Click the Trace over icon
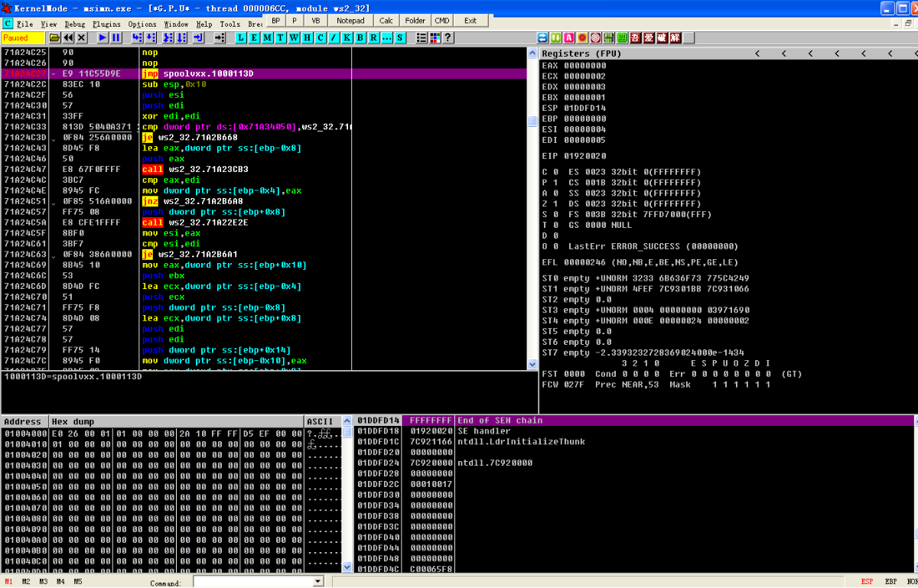 click(181, 37)
